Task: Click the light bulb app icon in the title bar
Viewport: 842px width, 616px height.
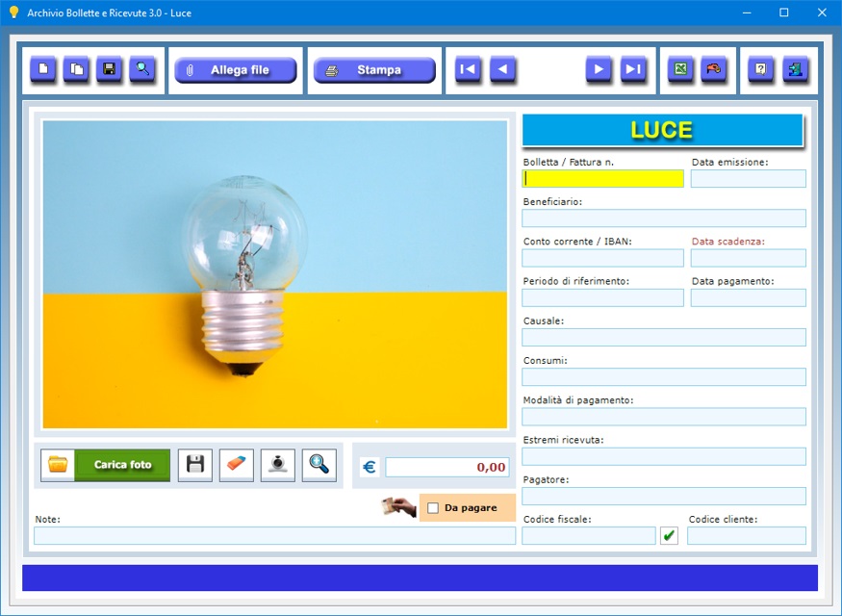Action: (x=14, y=13)
